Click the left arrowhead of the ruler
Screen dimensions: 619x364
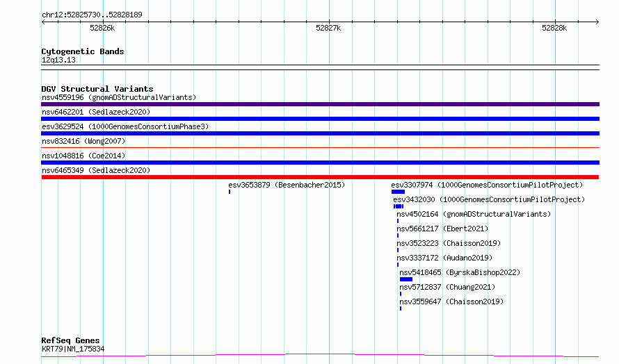(43, 22)
